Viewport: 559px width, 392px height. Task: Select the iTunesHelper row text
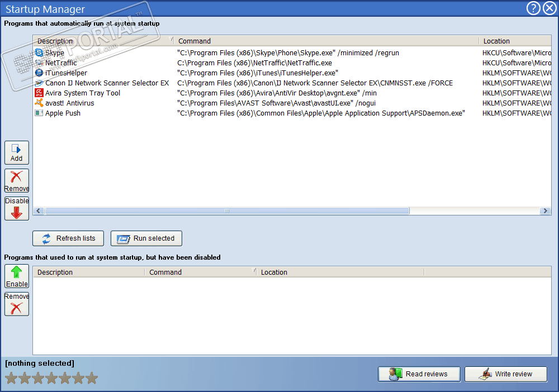click(67, 73)
